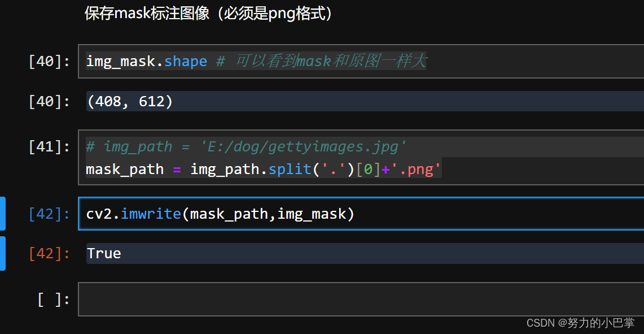Click the '.png' string in cell 41
This screenshot has width=644, height=334.
(x=417, y=170)
